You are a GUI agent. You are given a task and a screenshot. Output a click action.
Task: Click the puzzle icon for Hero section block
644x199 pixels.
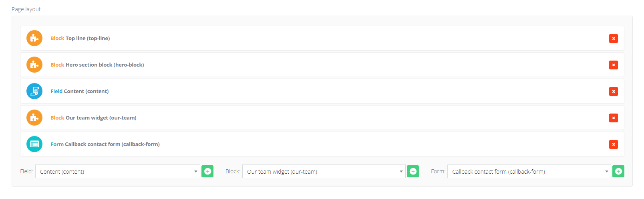coord(34,65)
